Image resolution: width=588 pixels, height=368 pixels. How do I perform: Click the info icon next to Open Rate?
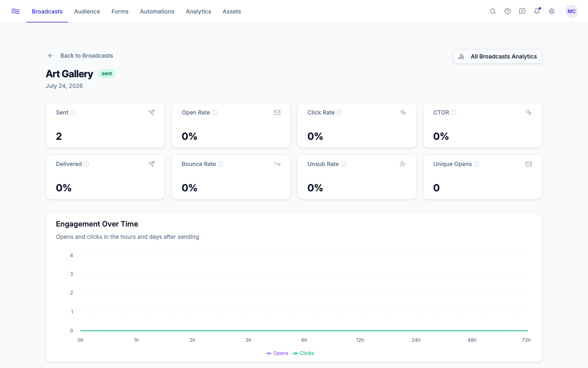(215, 112)
